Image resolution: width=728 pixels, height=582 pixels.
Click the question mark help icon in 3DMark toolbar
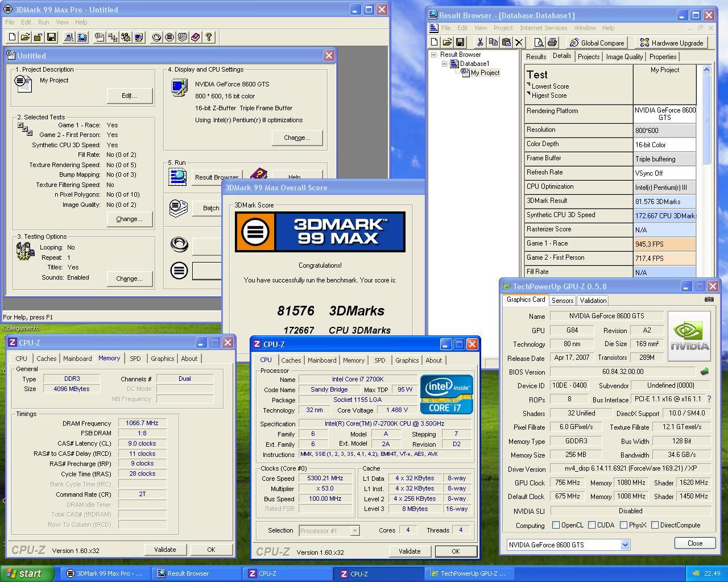209,37
